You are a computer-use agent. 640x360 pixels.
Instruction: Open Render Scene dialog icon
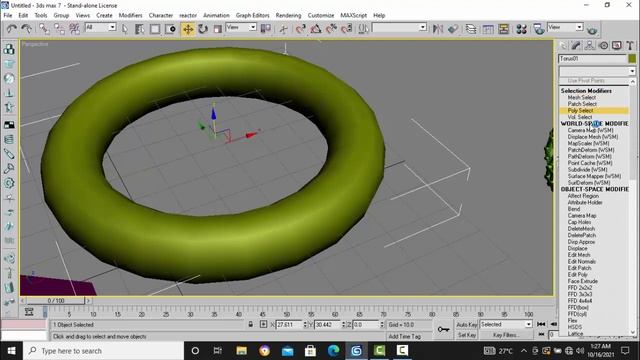pyautogui.click(x=539, y=29)
